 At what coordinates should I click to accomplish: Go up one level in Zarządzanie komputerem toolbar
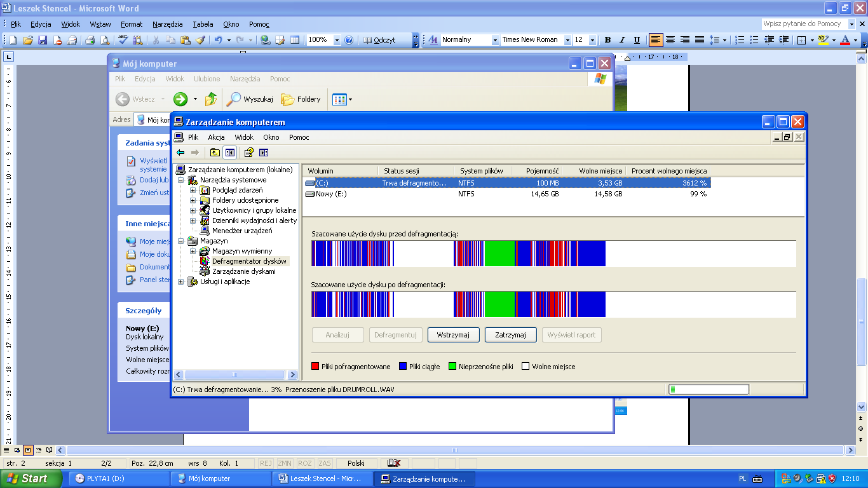215,152
